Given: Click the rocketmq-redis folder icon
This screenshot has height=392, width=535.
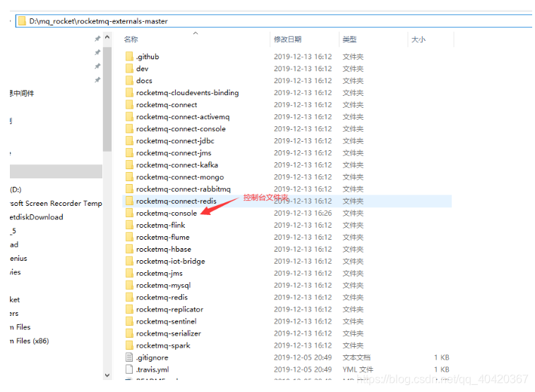Looking at the screenshot, I should click(x=129, y=298).
